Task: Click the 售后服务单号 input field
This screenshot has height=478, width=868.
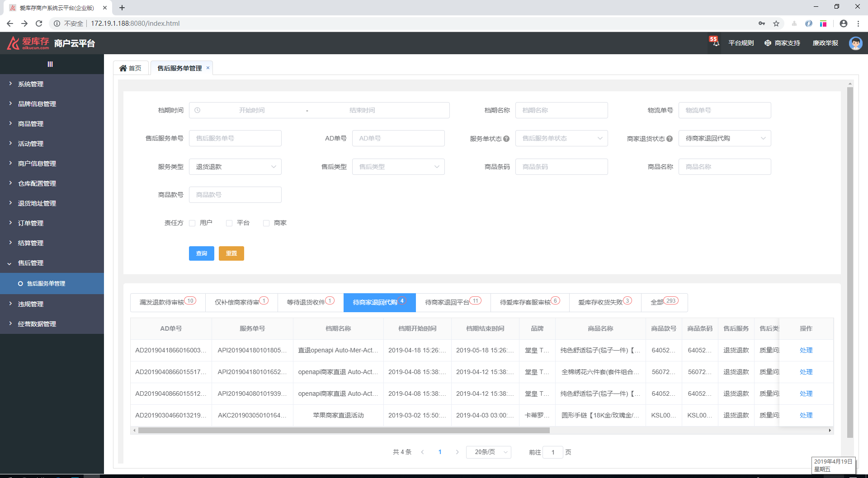Action: tap(235, 138)
